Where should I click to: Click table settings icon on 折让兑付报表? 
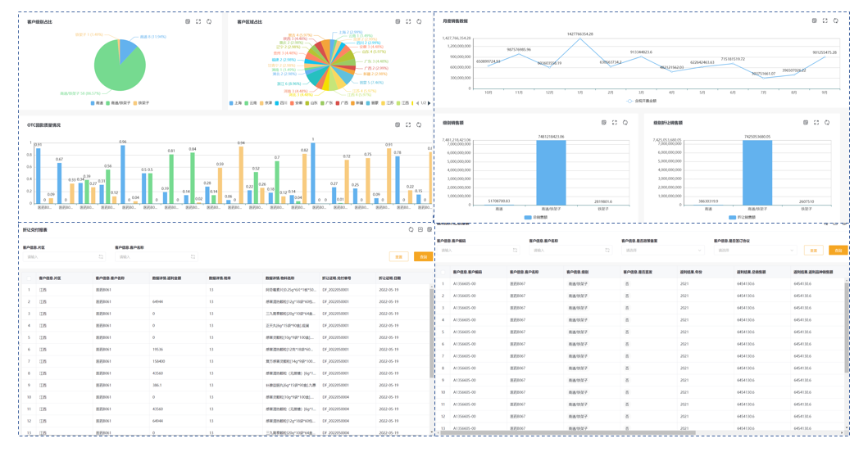tap(429, 229)
